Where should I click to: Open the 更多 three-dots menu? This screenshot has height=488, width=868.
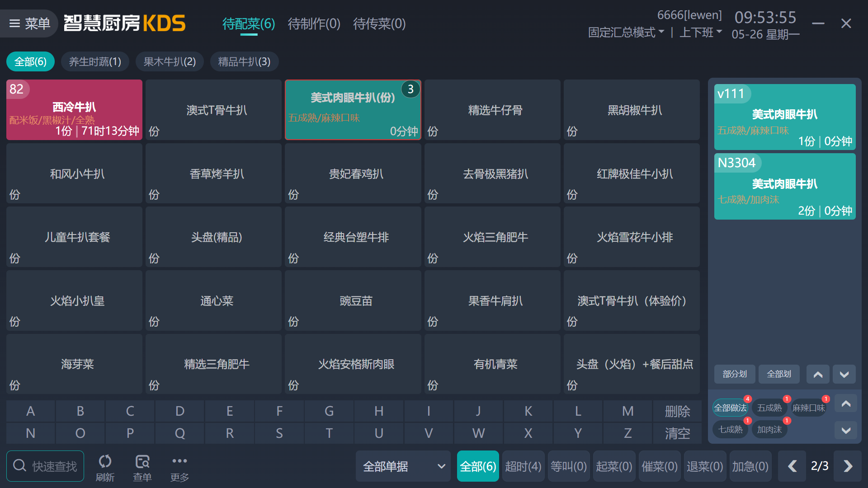click(179, 467)
